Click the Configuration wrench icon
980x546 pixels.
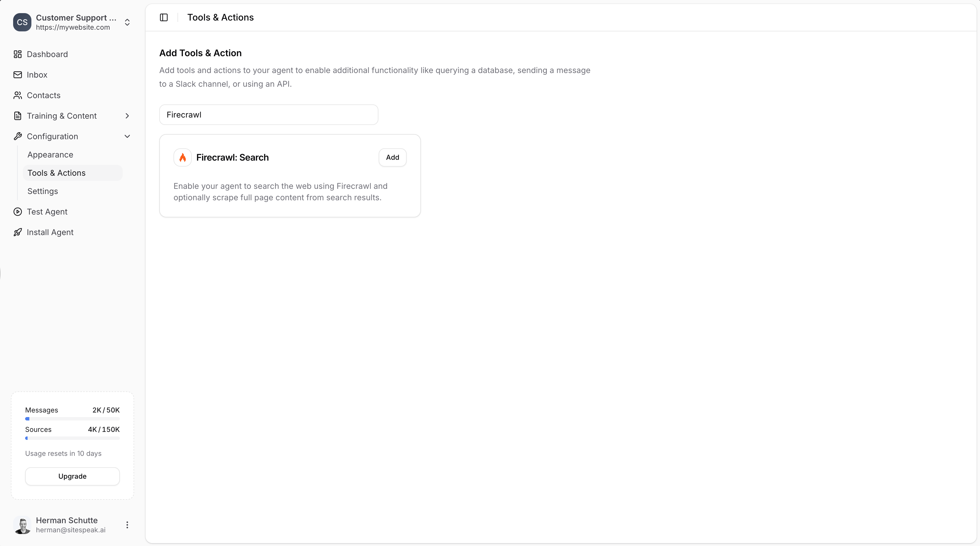pos(17,136)
